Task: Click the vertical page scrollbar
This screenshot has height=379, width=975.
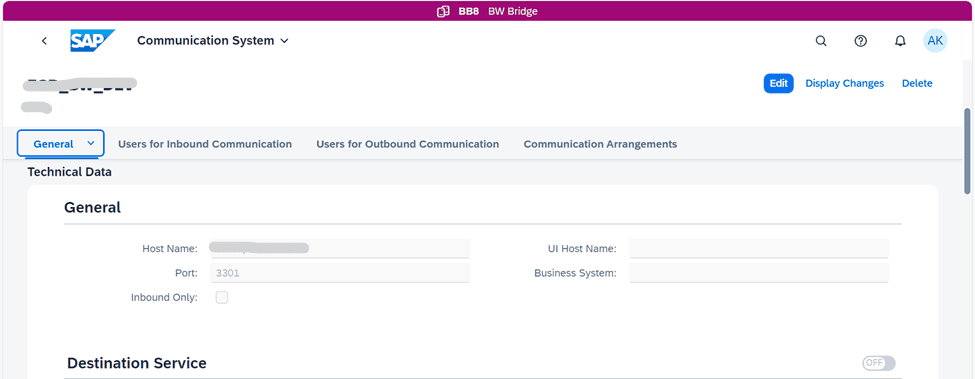Action: (x=966, y=151)
